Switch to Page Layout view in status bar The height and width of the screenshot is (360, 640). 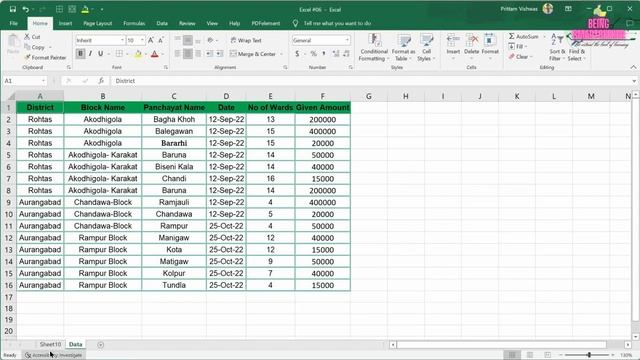[x=530, y=355]
